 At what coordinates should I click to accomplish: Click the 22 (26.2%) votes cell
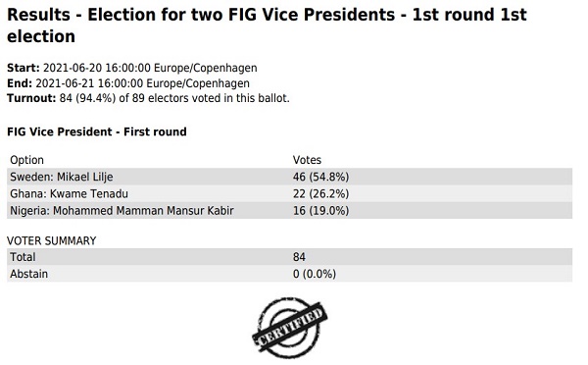320,193
